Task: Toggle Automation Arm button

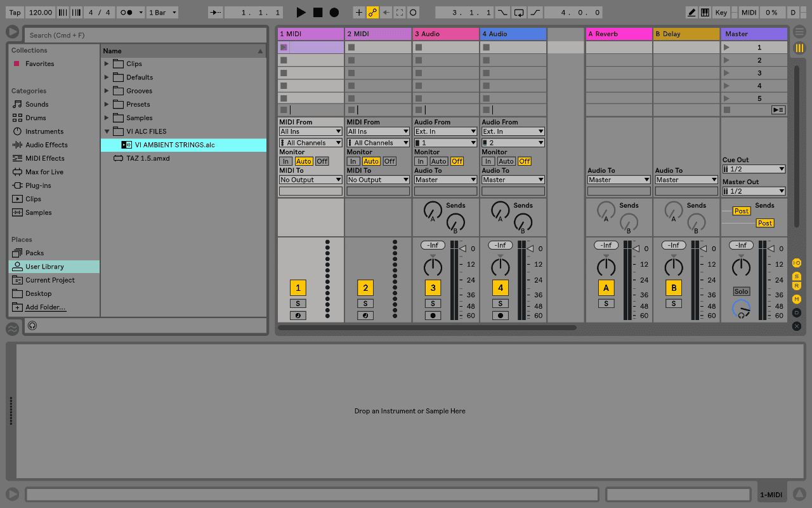Action: coord(372,13)
